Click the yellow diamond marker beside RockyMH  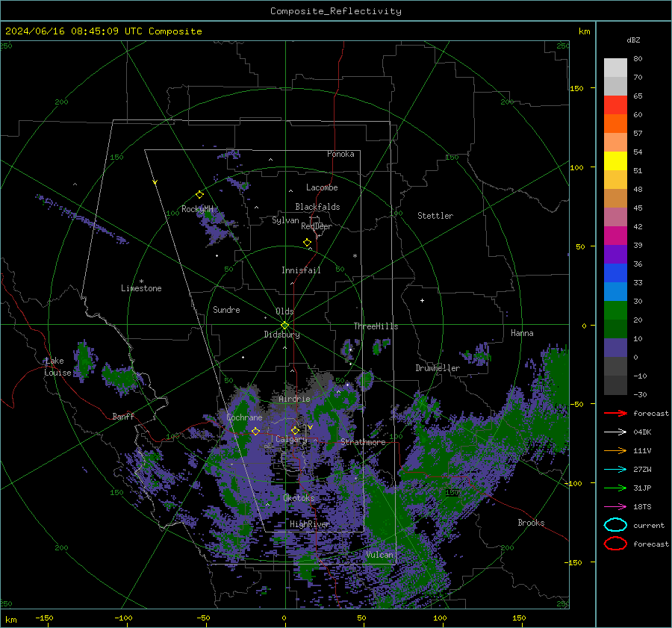click(x=199, y=195)
